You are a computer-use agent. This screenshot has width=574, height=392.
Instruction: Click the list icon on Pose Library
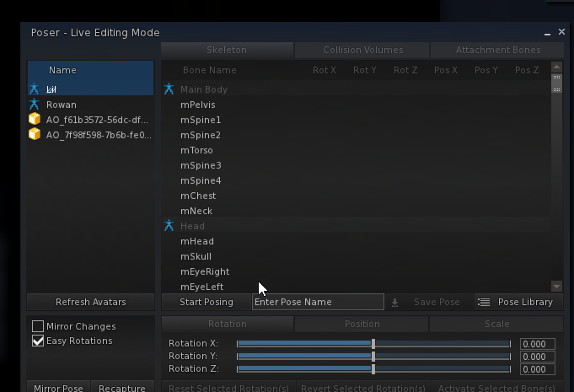pyautogui.click(x=484, y=302)
